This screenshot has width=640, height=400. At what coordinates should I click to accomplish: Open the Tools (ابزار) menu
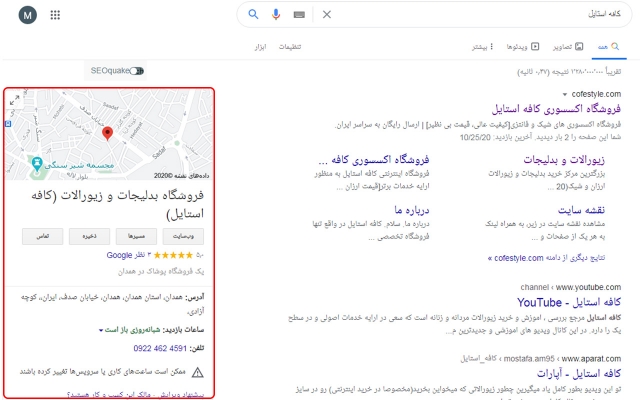[260, 47]
